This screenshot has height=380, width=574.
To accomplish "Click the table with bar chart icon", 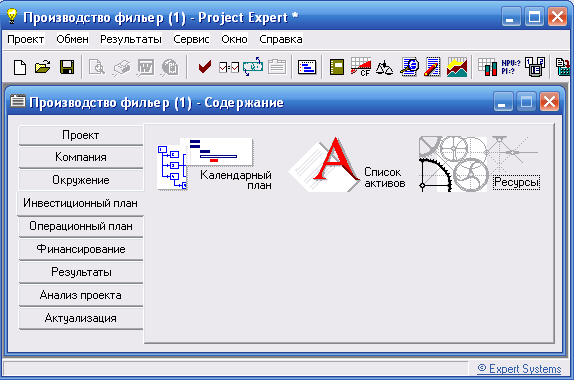I will 487,67.
